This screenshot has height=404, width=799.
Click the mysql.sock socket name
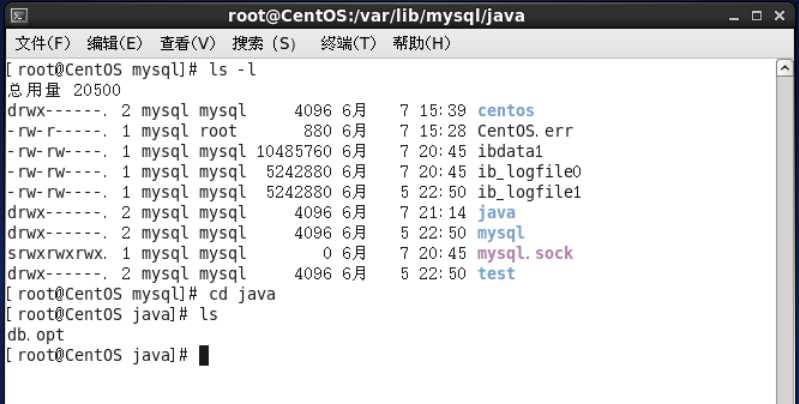525,253
